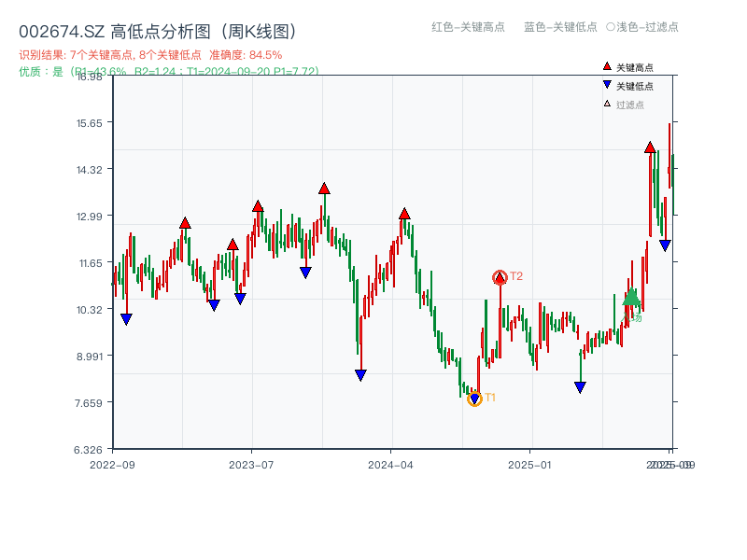The height and width of the screenshot is (560, 747).
Task: Select the orange-circled T1 marker near the bottom
Action: [474, 399]
